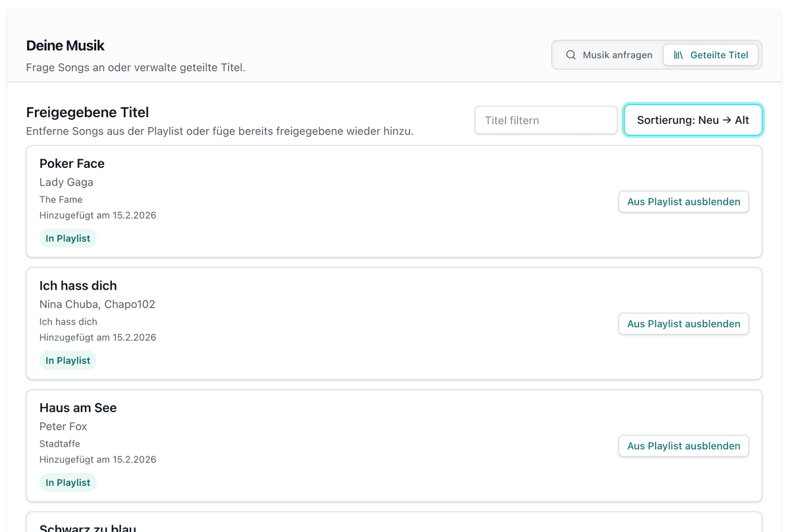Hide Ich hass dich from the playlist

683,324
